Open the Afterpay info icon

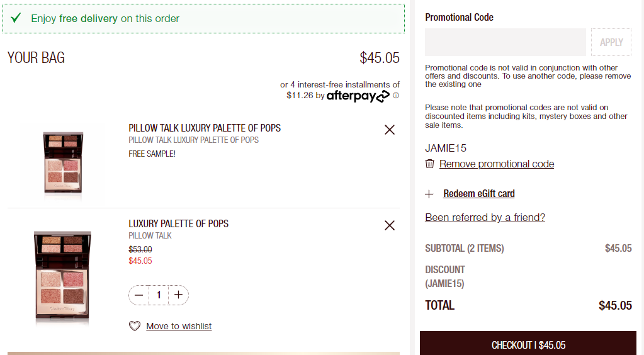tap(396, 95)
